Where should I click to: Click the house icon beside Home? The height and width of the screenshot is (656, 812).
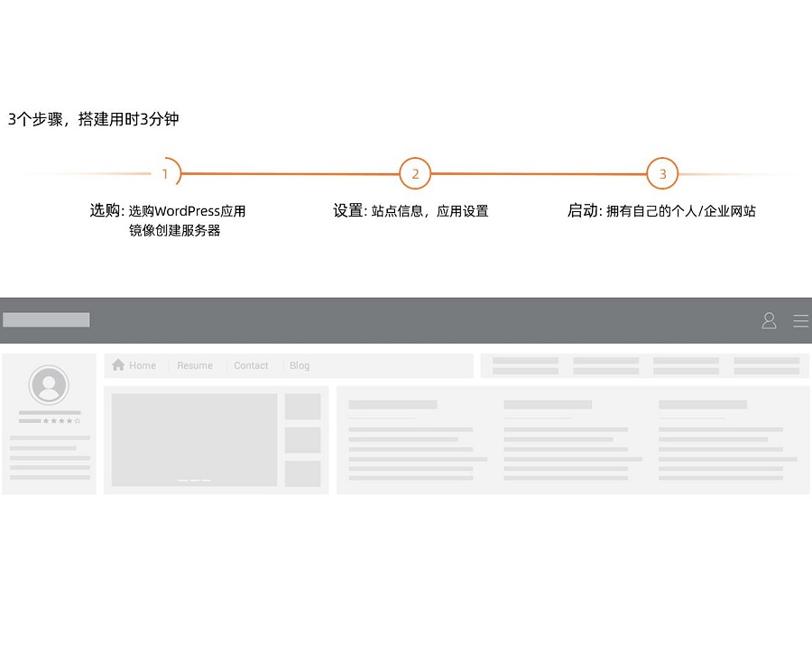[118, 365]
